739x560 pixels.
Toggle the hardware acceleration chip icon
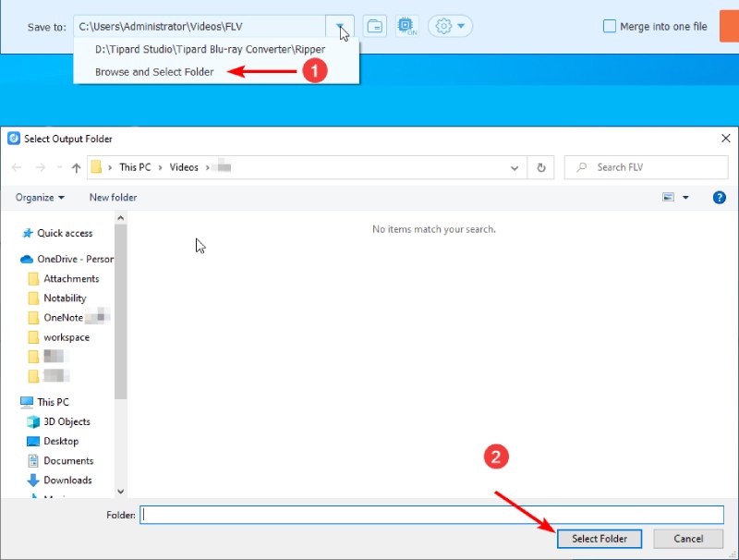click(406, 27)
